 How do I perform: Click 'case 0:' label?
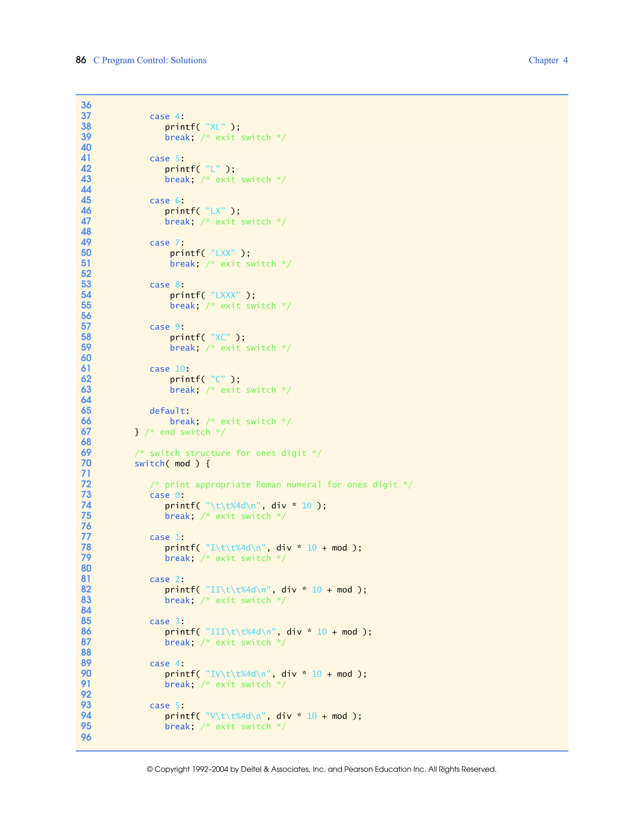tap(167, 495)
